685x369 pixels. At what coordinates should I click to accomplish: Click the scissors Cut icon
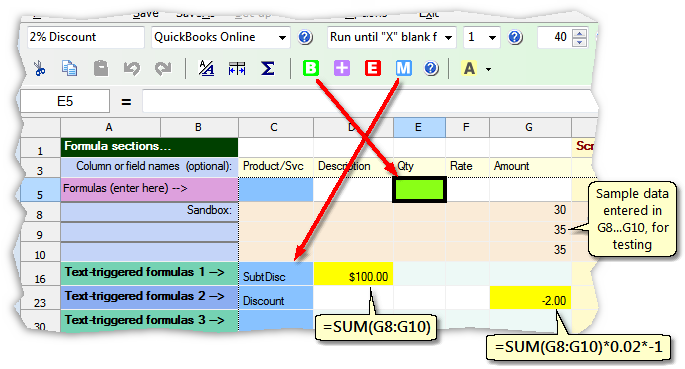coord(39,69)
